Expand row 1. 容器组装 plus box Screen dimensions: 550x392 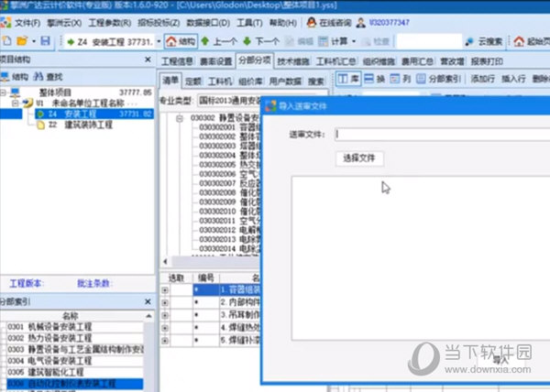point(165,290)
